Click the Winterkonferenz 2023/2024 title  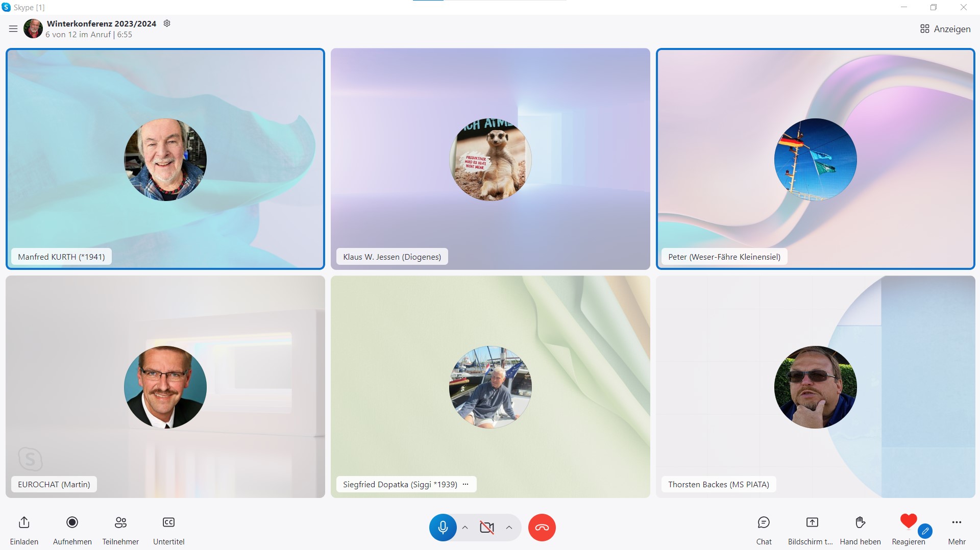(102, 23)
